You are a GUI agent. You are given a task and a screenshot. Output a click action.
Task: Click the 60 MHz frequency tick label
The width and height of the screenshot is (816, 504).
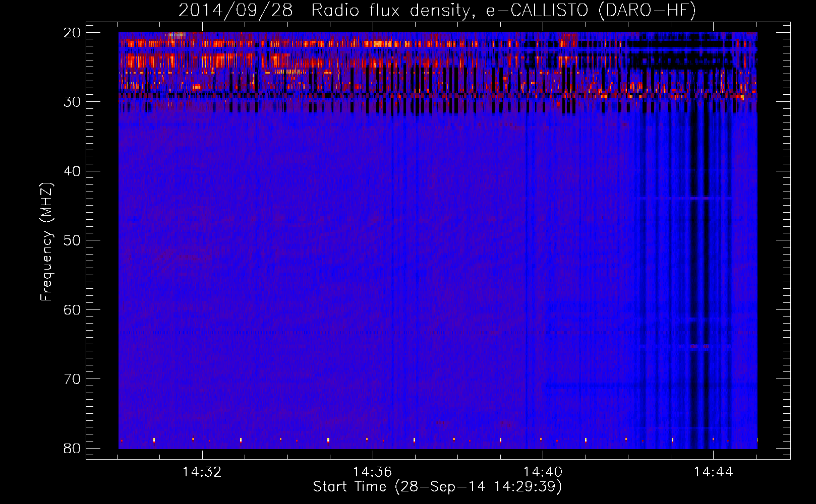pyautogui.click(x=73, y=309)
